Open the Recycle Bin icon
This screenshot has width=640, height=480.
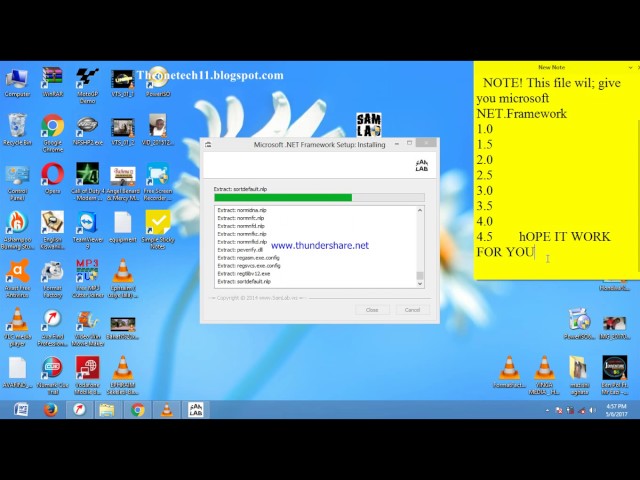17,130
